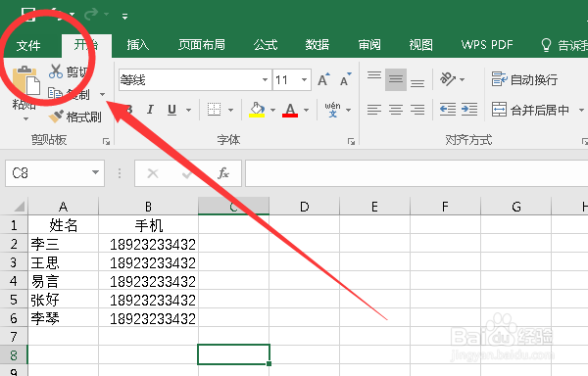Select cell containing 易言

(x=63, y=281)
